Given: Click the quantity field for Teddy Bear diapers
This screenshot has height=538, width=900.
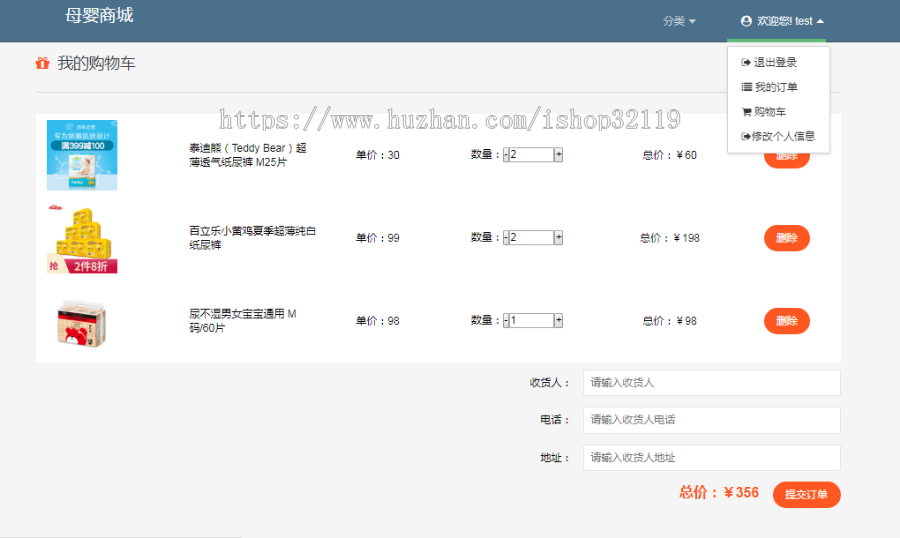Looking at the screenshot, I should (x=532, y=154).
